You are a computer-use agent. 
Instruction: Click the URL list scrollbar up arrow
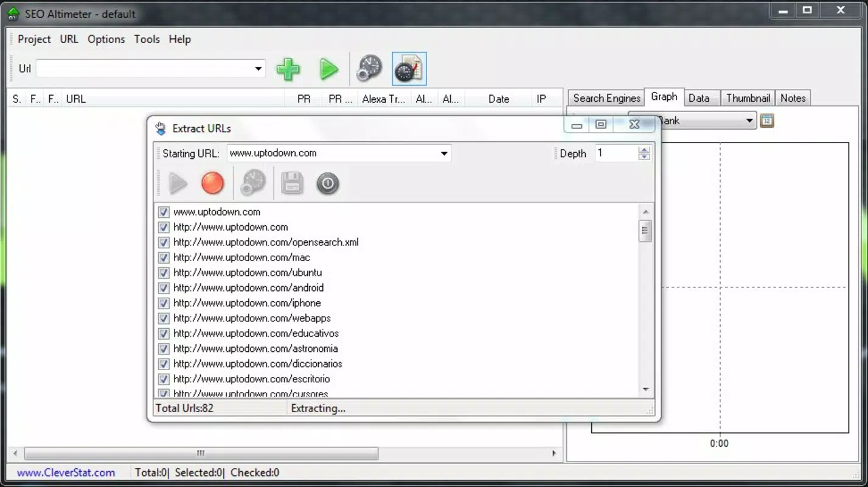pyautogui.click(x=645, y=212)
